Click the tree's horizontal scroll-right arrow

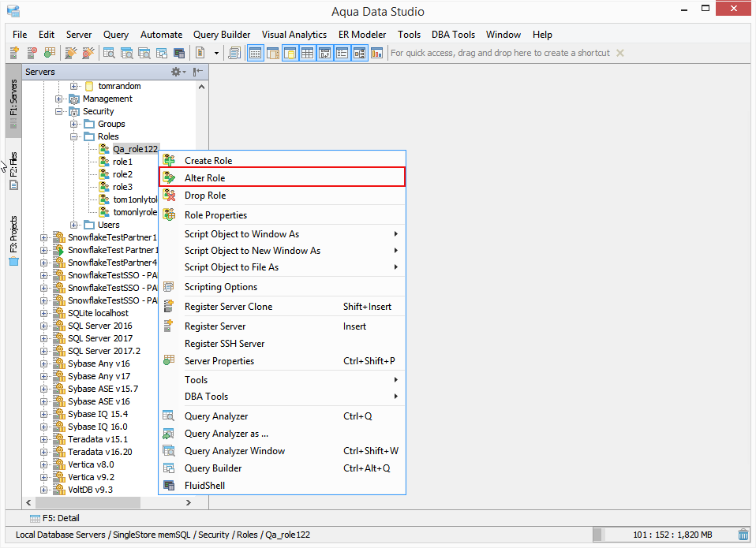pyautogui.click(x=189, y=503)
